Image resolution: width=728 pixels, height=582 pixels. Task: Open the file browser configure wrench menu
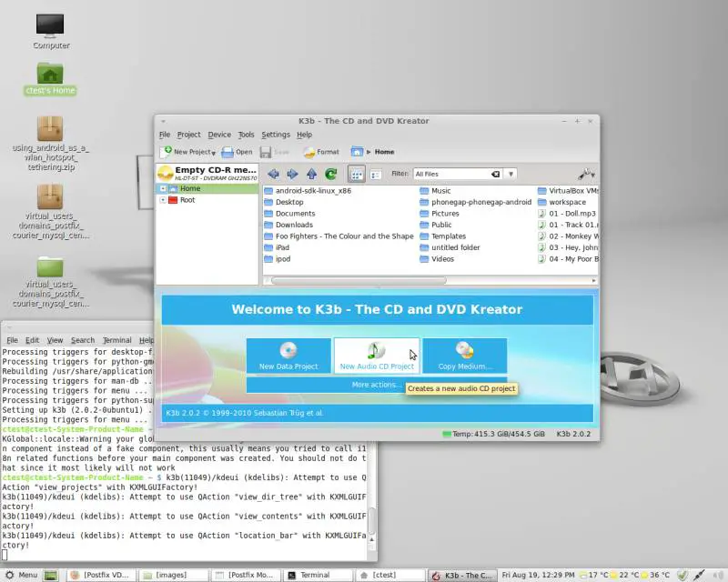click(586, 174)
